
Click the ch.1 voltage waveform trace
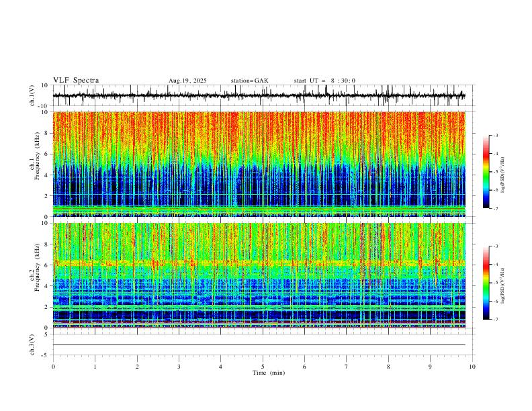(x=259, y=95)
